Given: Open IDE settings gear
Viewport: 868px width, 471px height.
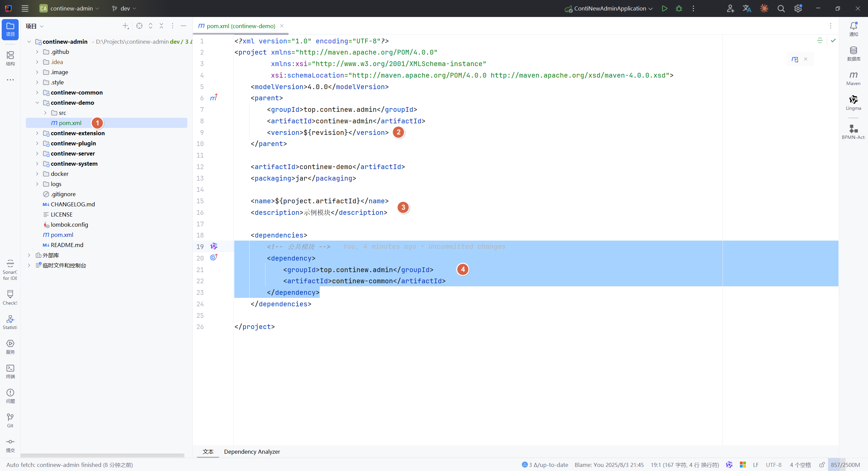Looking at the screenshot, I should 798,8.
